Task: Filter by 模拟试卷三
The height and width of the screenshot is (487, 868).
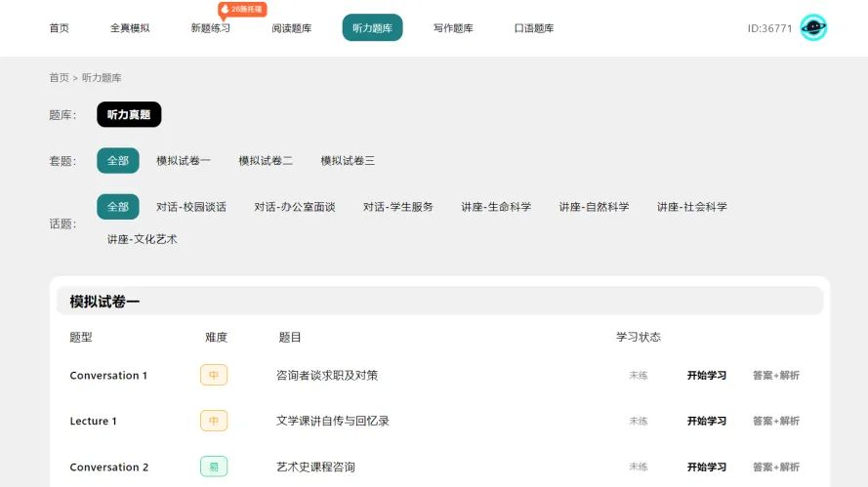Action: [348, 160]
